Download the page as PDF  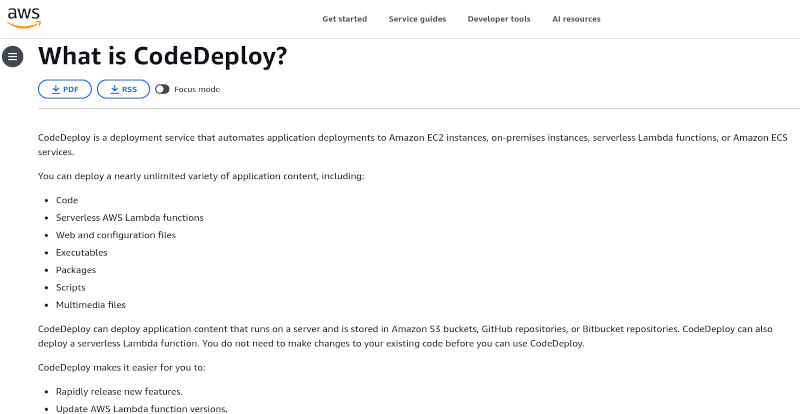point(65,89)
